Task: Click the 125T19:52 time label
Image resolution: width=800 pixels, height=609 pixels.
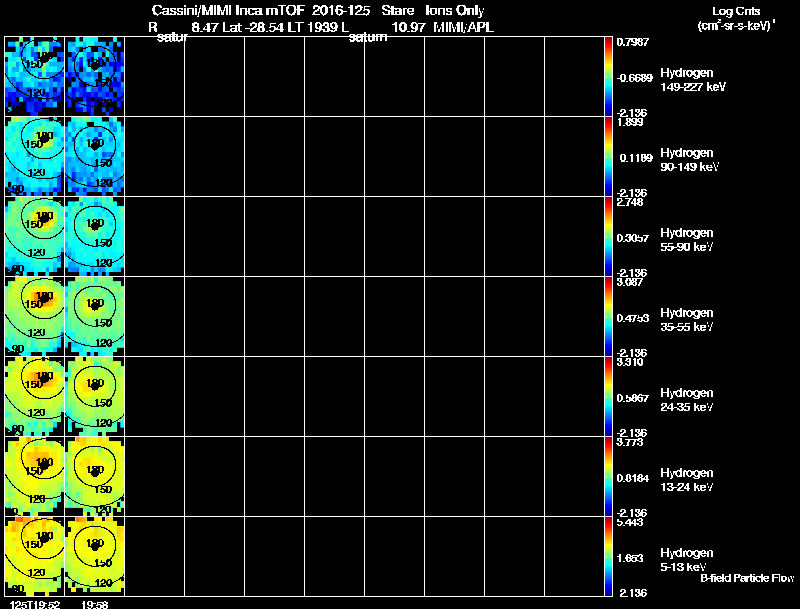Action: pyautogui.click(x=35, y=604)
